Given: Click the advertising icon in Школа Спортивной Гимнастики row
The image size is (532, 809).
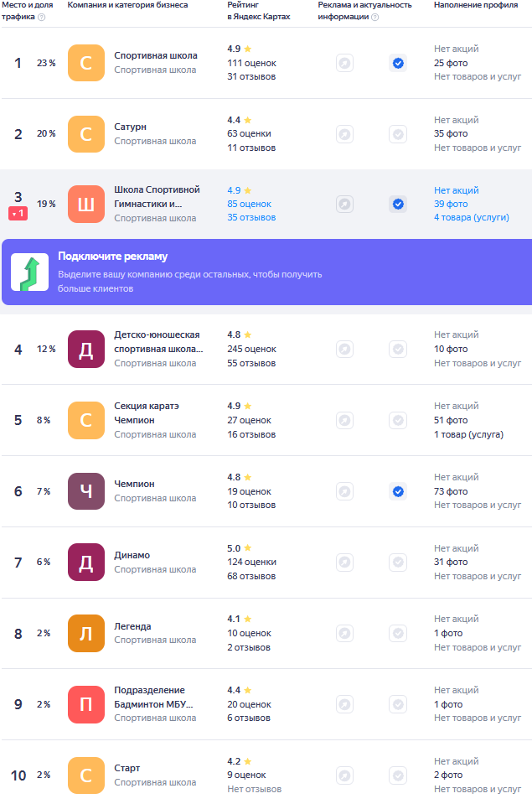Looking at the screenshot, I should [x=344, y=205].
